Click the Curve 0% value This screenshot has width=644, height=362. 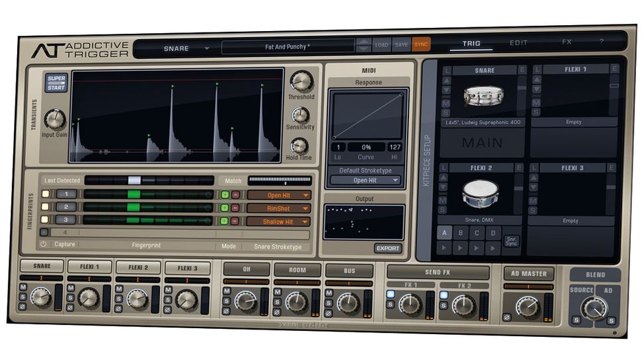click(x=366, y=147)
